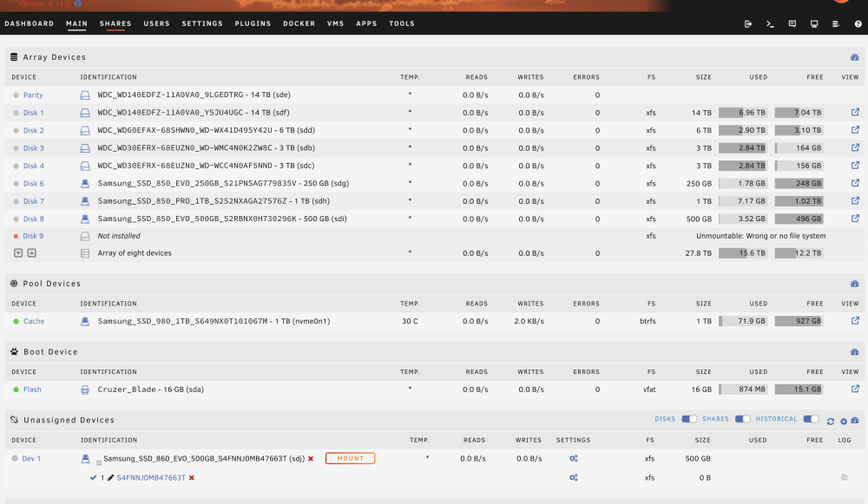The image size is (868, 504).
Task: Click the Disk 9 unmountable message
Action: (x=760, y=236)
